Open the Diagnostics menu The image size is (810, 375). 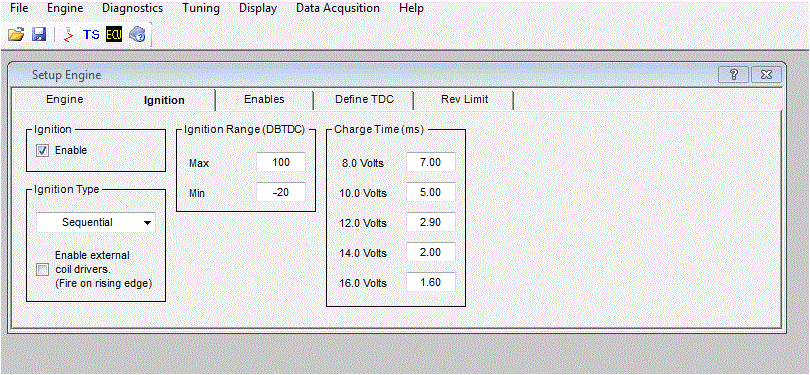133,8
